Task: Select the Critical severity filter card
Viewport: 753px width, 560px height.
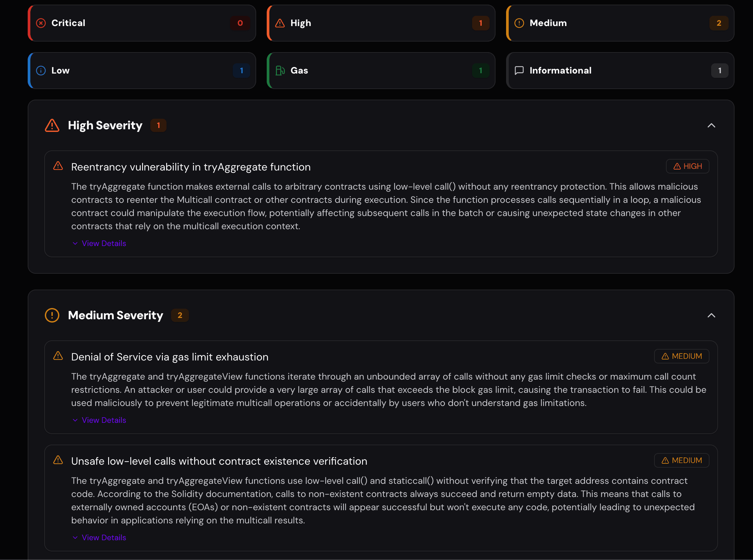Action: tap(142, 23)
